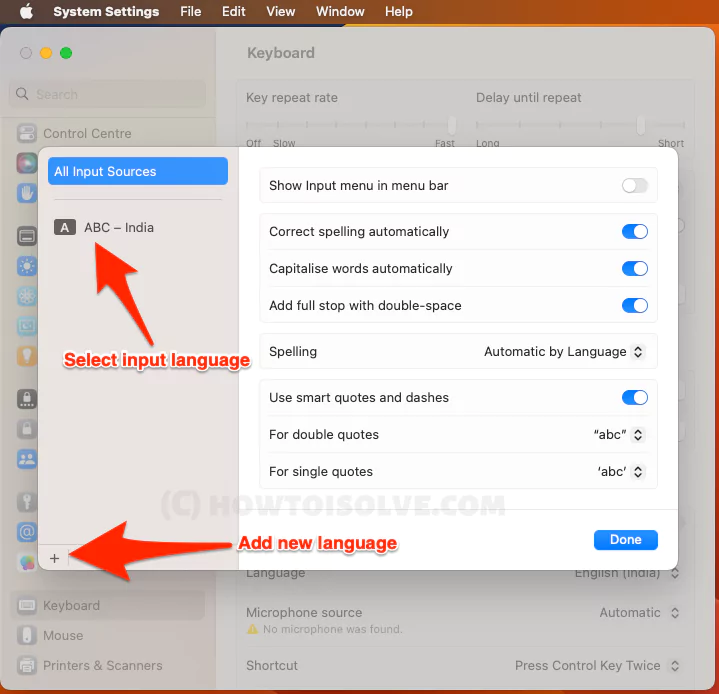The width and height of the screenshot is (719, 694).
Task: Click the blue hand Privacy sidebar icon
Action: pos(27,193)
